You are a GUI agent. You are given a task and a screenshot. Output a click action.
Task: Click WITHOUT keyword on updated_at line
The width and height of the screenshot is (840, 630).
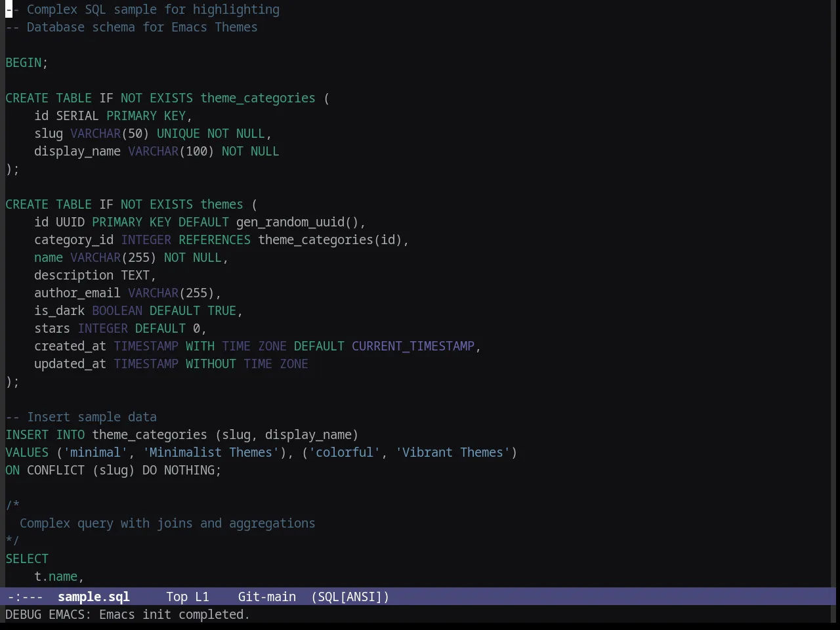point(211,364)
